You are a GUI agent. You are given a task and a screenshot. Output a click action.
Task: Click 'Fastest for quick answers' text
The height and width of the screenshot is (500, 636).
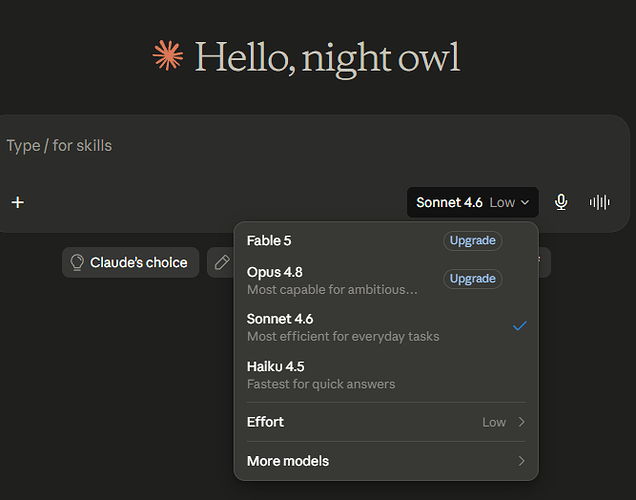click(x=321, y=384)
